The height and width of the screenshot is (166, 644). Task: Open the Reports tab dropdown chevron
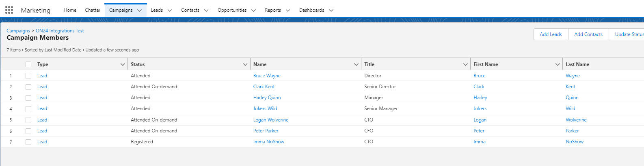[x=288, y=11]
